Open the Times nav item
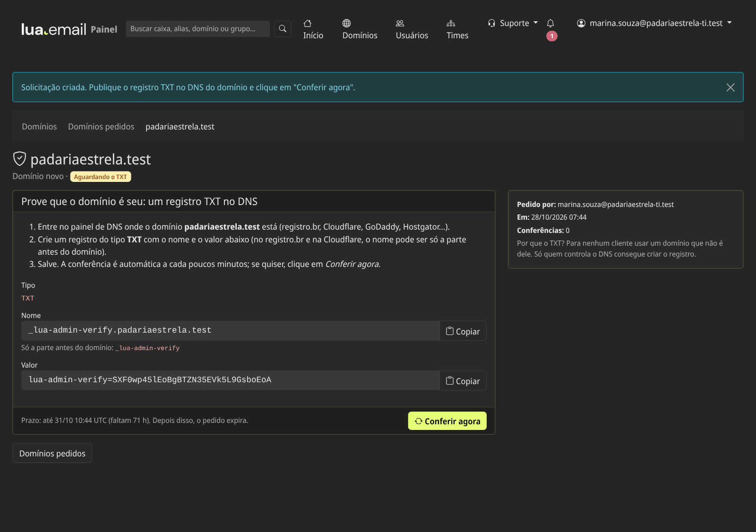 457,29
